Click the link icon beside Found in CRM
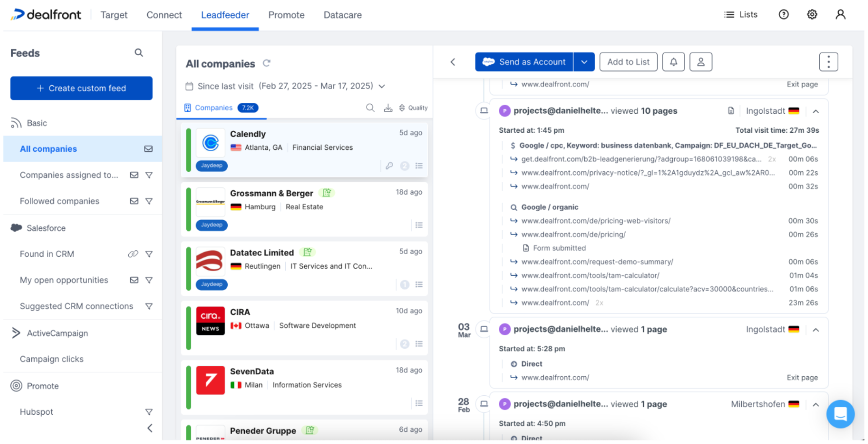The height and width of the screenshot is (444, 868). (x=133, y=254)
